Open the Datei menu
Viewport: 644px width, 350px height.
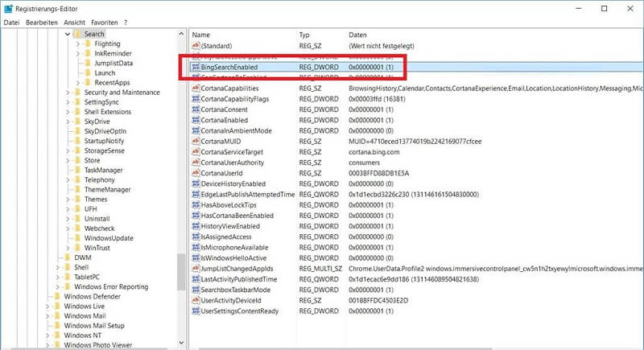point(11,23)
